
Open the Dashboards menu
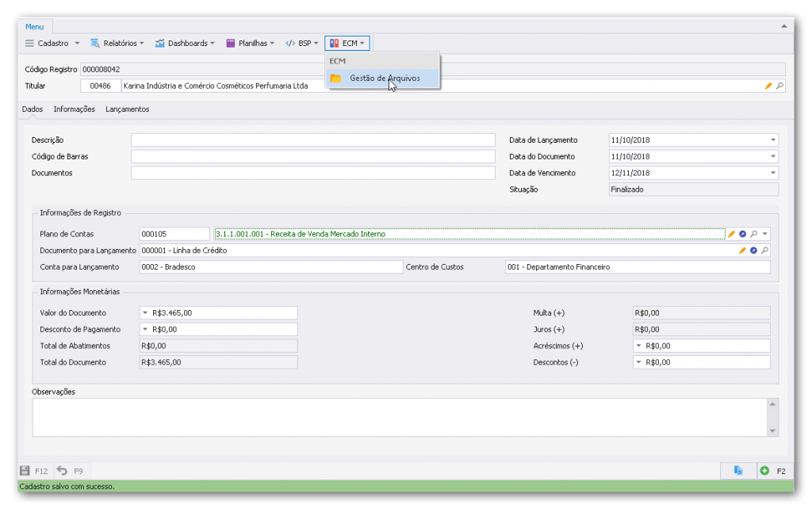[184, 44]
